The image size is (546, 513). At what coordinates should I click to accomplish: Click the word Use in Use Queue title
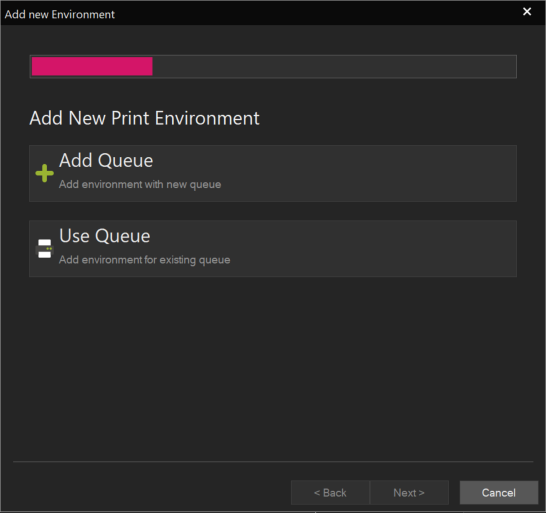click(x=75, y=236)
